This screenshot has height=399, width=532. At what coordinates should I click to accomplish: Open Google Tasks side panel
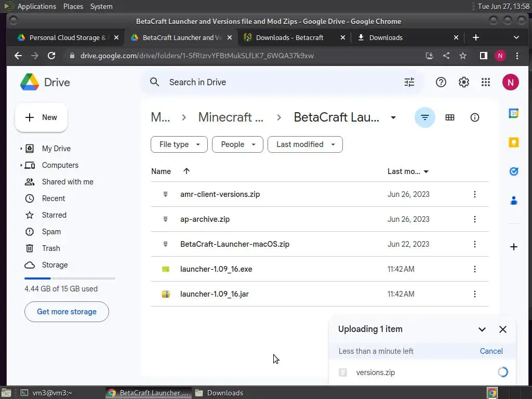click(513, 171)
